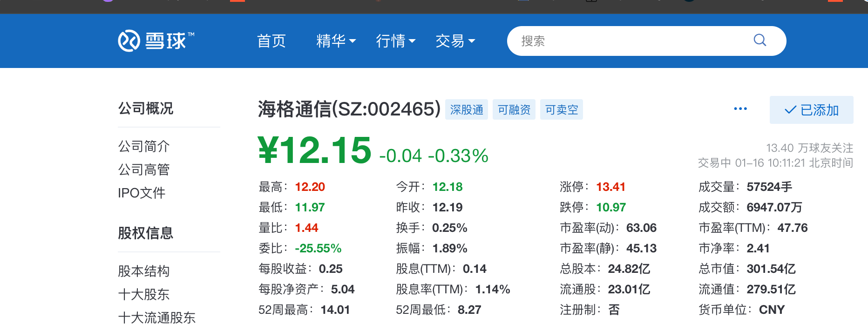The height and width of the screenshot is (325, 868).
Task: Toggle the 已添加 watchlist button
Action: click(811, 110)
